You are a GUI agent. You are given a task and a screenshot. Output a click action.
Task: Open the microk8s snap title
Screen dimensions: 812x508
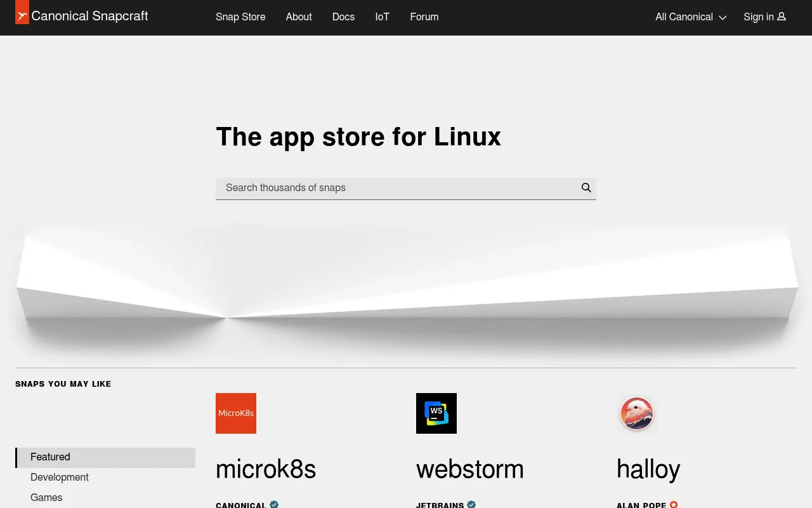[266, 469]
